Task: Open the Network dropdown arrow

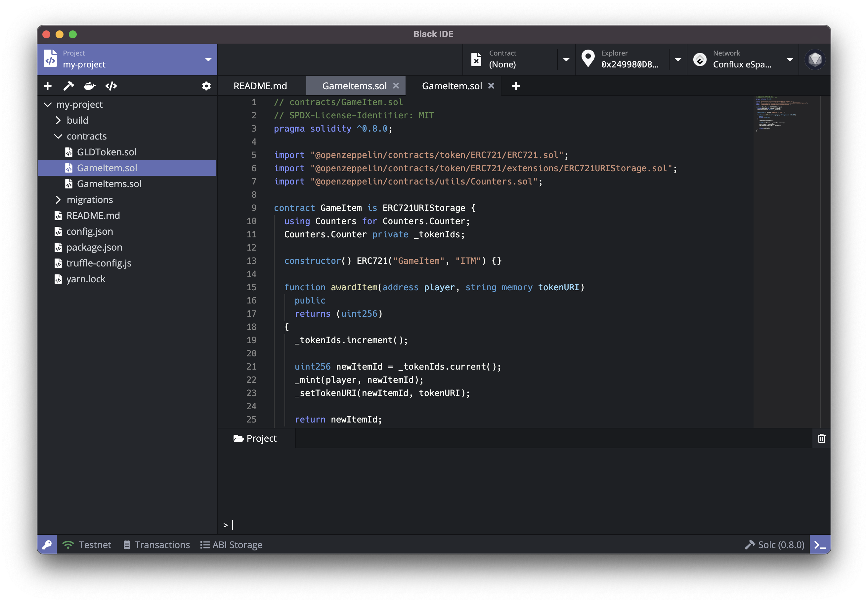Action: 790,60
